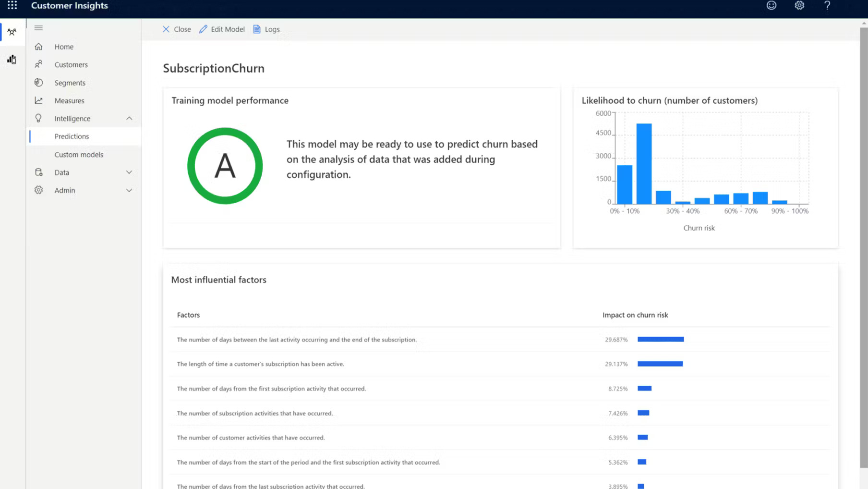Open the Logs for this model

point(266,29)
